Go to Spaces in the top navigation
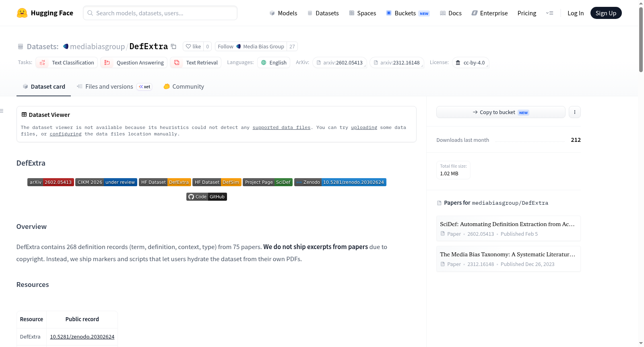 [x=363, y=13]
